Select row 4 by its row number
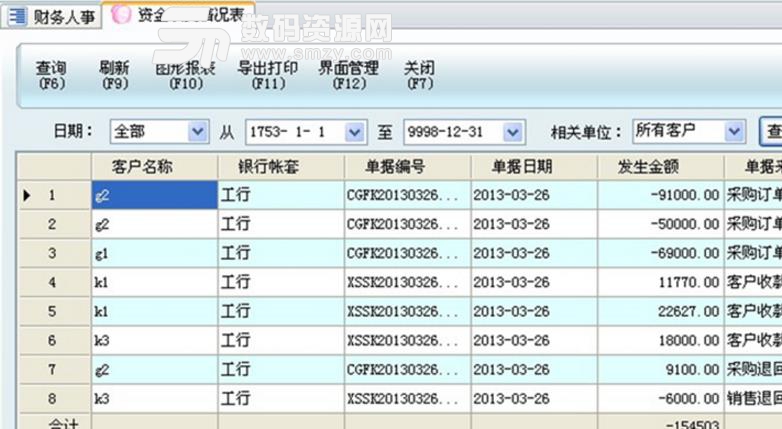This screenshot has height=429, width=782. [x=52, y=282]
